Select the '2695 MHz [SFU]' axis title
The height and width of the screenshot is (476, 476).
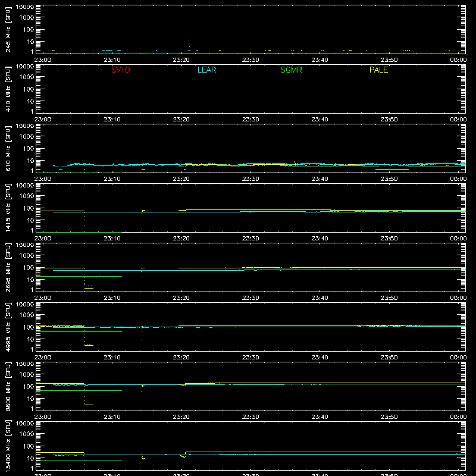coord(8,267)
